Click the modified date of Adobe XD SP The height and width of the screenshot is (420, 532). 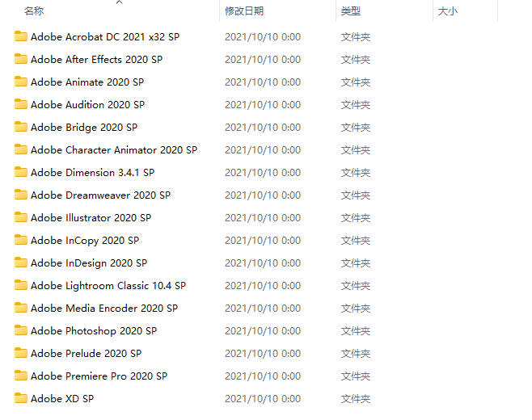point(263,399)
